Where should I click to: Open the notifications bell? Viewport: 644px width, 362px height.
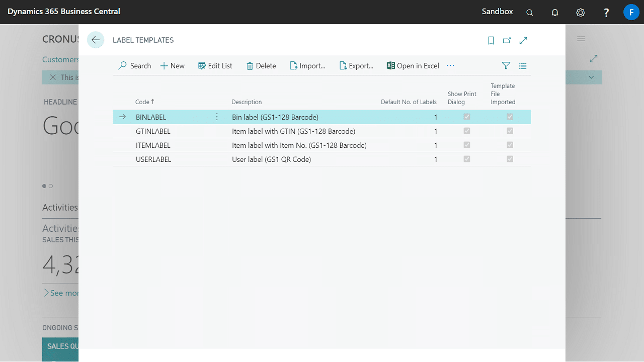555,13
